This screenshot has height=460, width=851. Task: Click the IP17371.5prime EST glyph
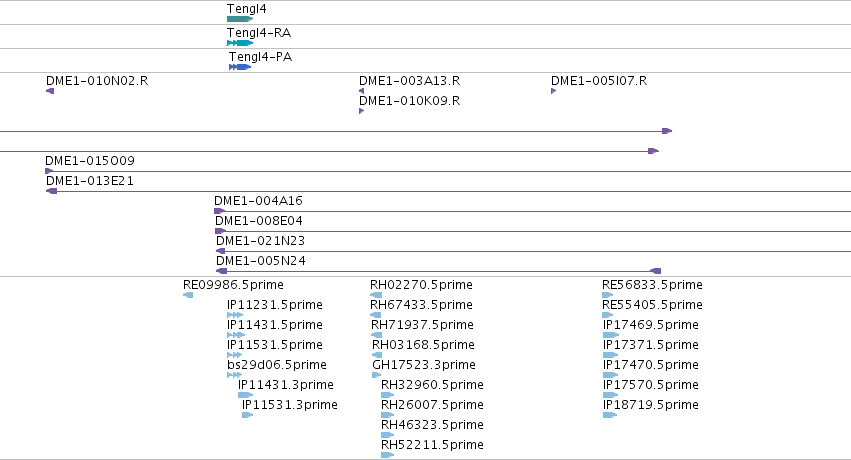coord(611,355)
